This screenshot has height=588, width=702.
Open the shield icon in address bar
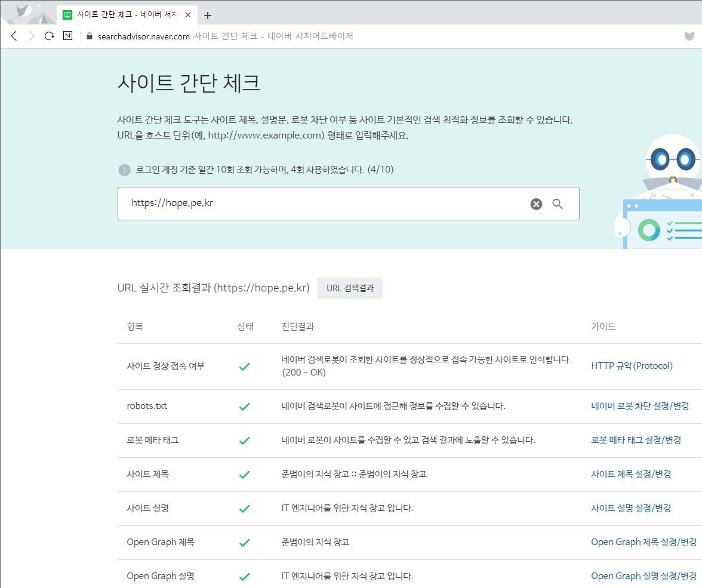(x=689, y=36)
